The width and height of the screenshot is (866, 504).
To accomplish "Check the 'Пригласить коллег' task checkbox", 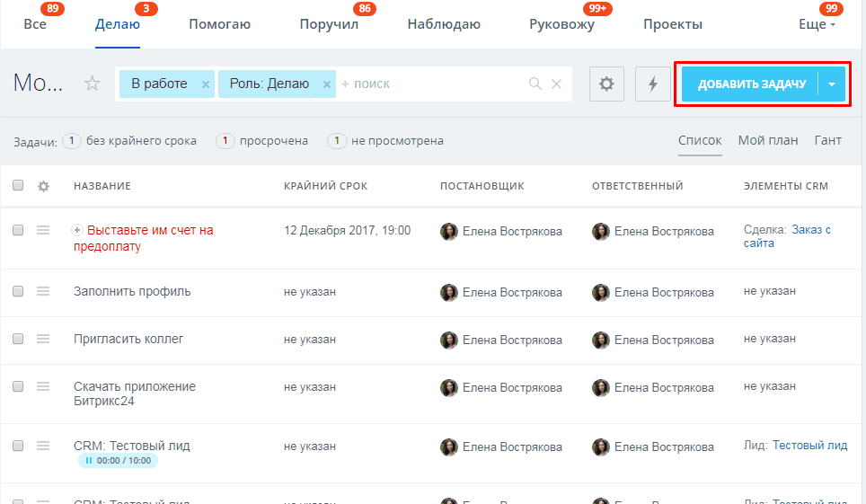I will 18,339.
